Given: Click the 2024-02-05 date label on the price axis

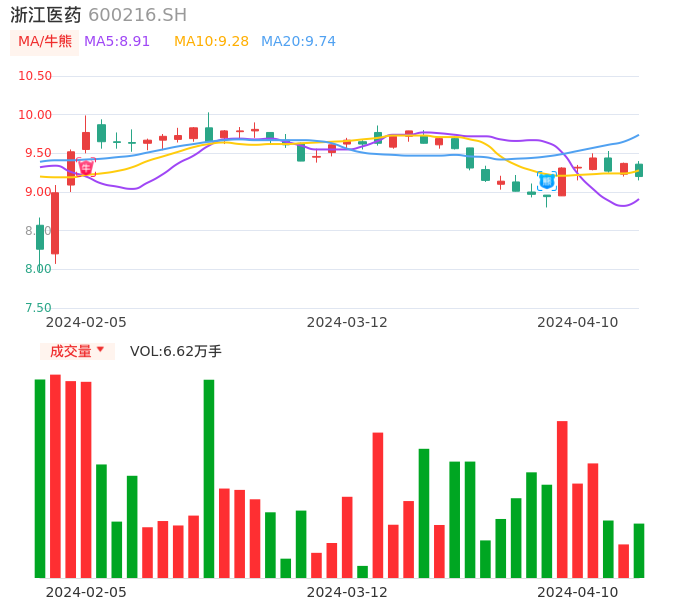Looking at the screenshot, I should point(86,322).
